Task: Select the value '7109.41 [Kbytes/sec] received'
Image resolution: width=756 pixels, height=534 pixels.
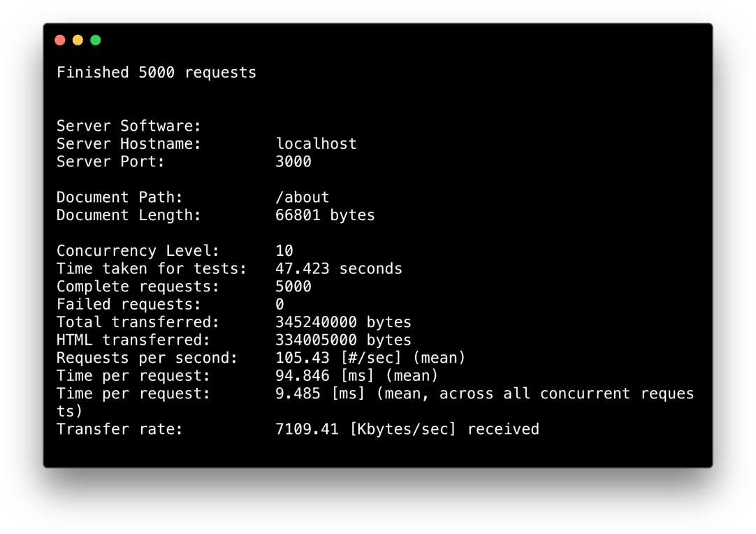Action: (407, 429)
